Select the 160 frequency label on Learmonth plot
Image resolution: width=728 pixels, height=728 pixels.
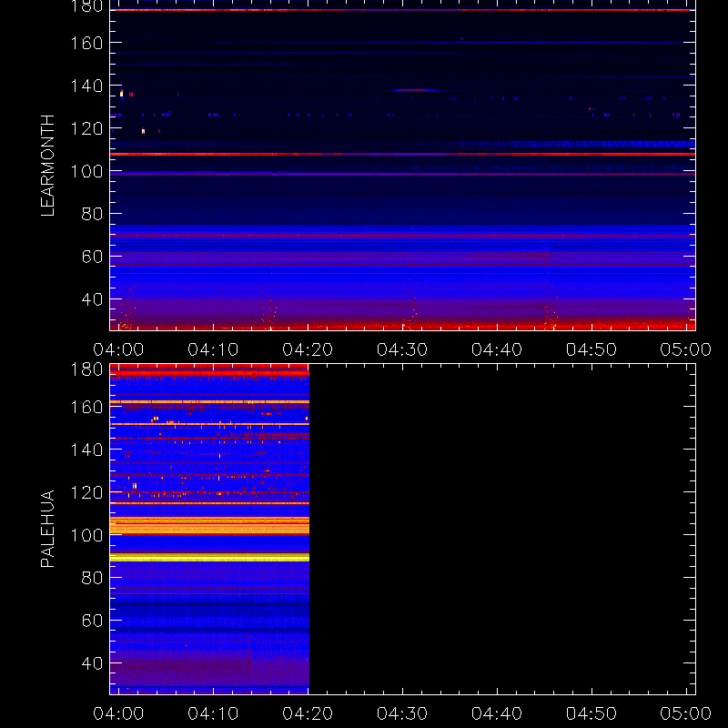point(86,43)
